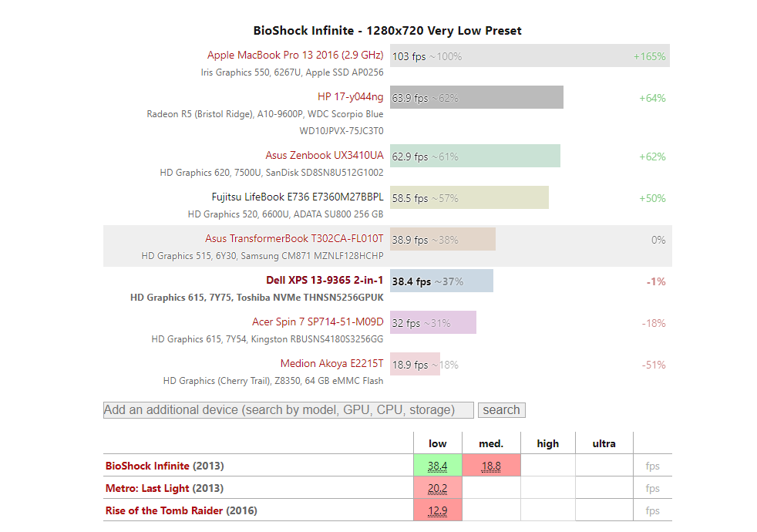Click the 0% difference label
757x532 pixels.
[x=658, y=240]
